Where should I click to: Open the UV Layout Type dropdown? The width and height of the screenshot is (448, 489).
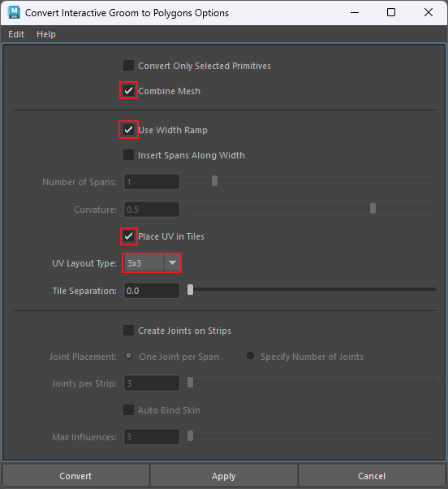(x=152, y=263)
